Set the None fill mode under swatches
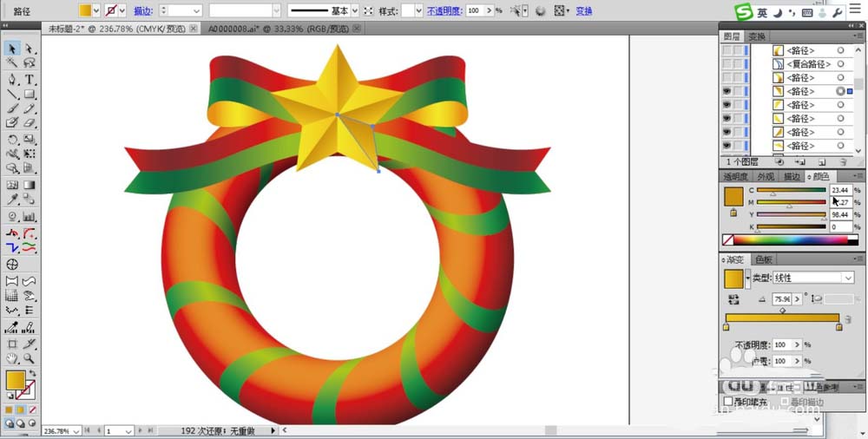 (33, 410)
